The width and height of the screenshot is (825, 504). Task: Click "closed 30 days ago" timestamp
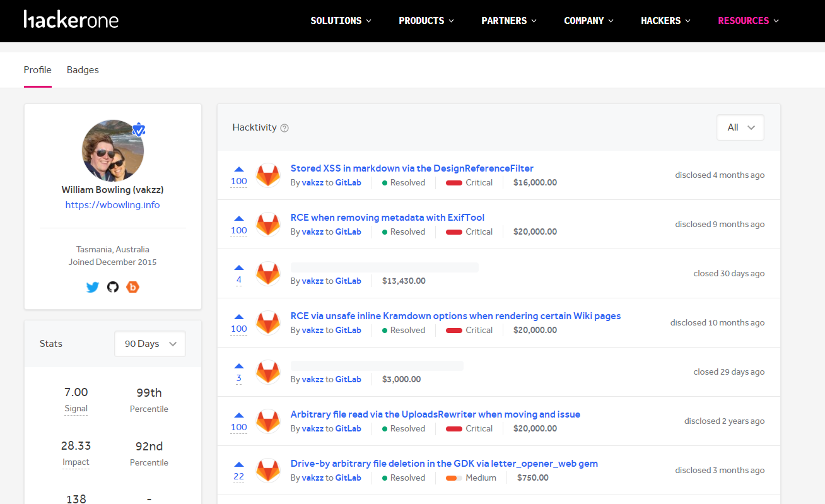(x=729, y=274)
